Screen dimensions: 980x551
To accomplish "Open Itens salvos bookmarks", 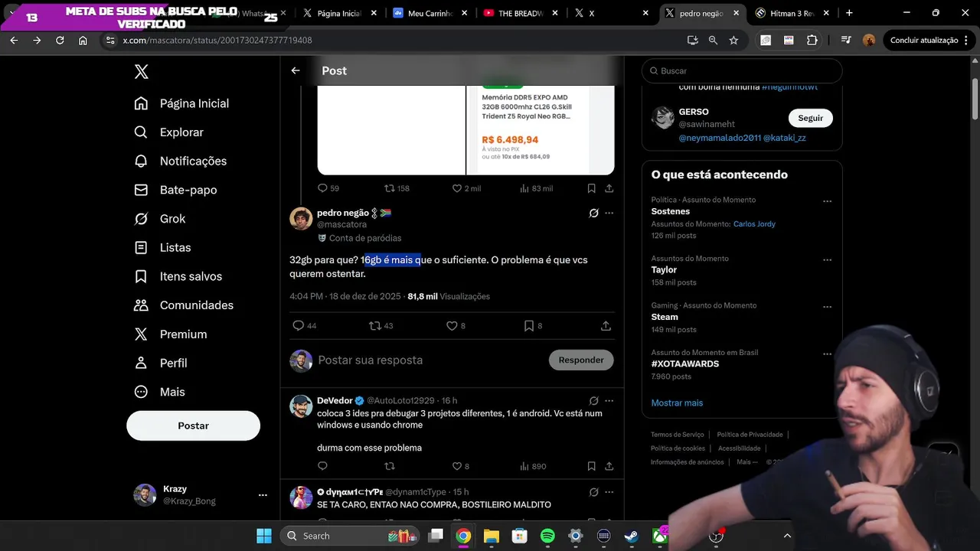I will pyautogui.click(x=178, y=276).
